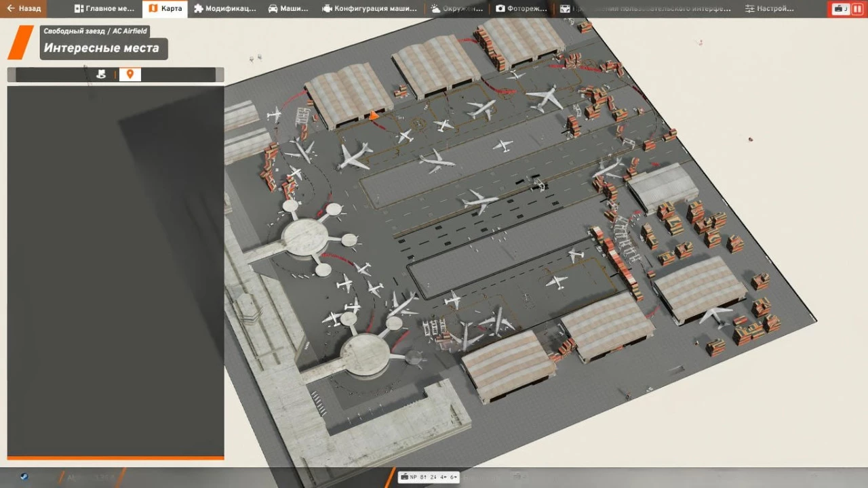
Task: Open the Главное меню tab
Action: click(x=104, y=9)
